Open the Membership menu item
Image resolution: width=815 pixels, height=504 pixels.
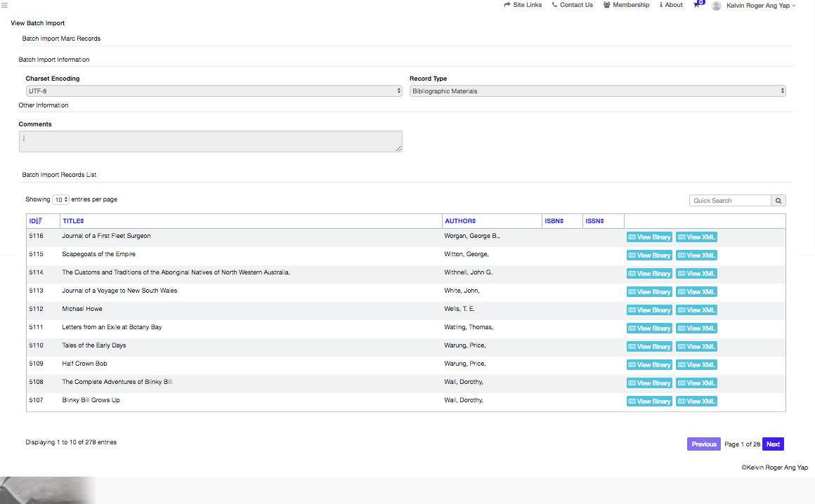626,5
